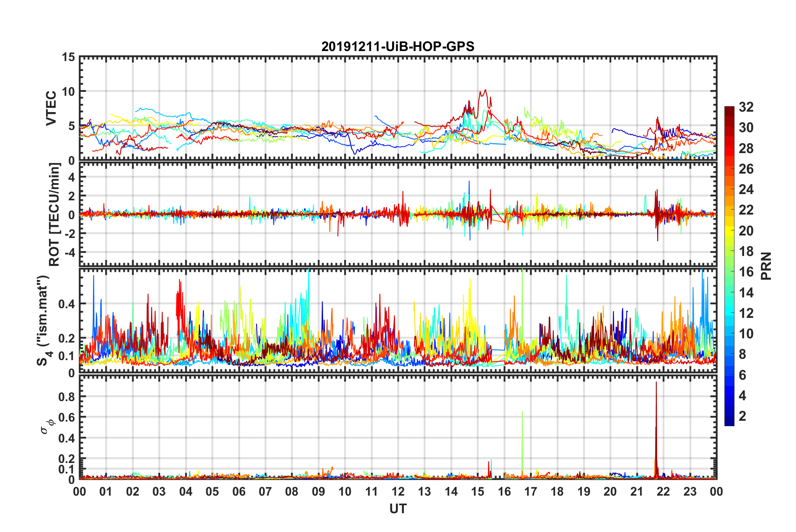The width and height of the screenshot is (796, 532).
Task: Click colorbar tick value 2
Action: (x=742, y=416)
